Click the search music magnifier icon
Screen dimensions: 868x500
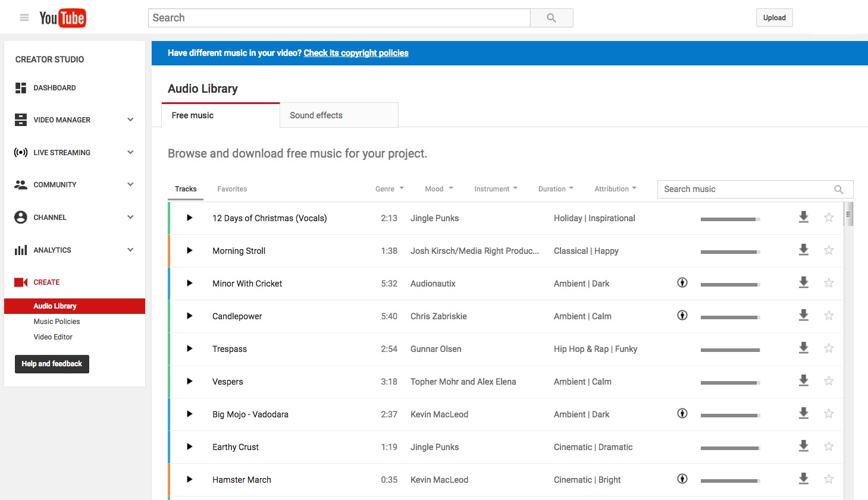click(x=839, y=190)
